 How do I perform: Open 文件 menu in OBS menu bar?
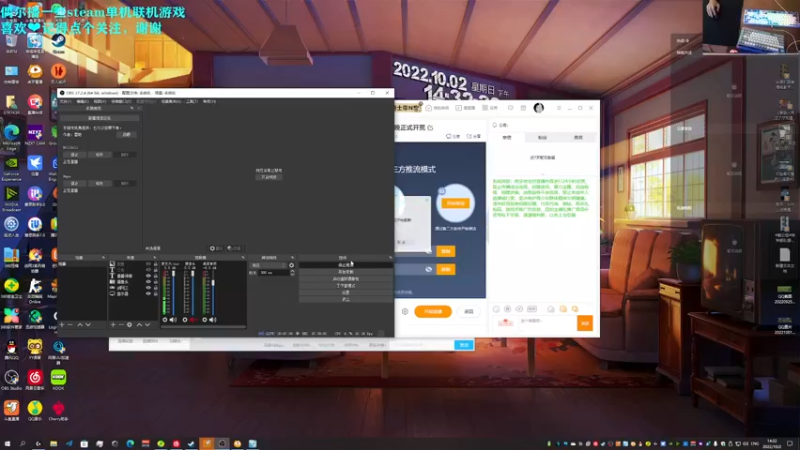pyautogui.click(x=65, y=101)
